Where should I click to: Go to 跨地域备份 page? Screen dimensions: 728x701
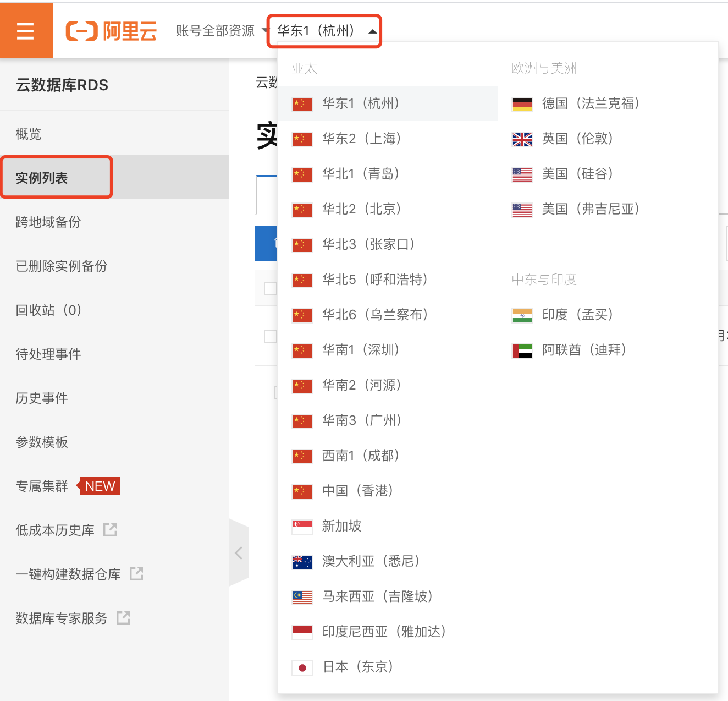[x=114, y=222]
